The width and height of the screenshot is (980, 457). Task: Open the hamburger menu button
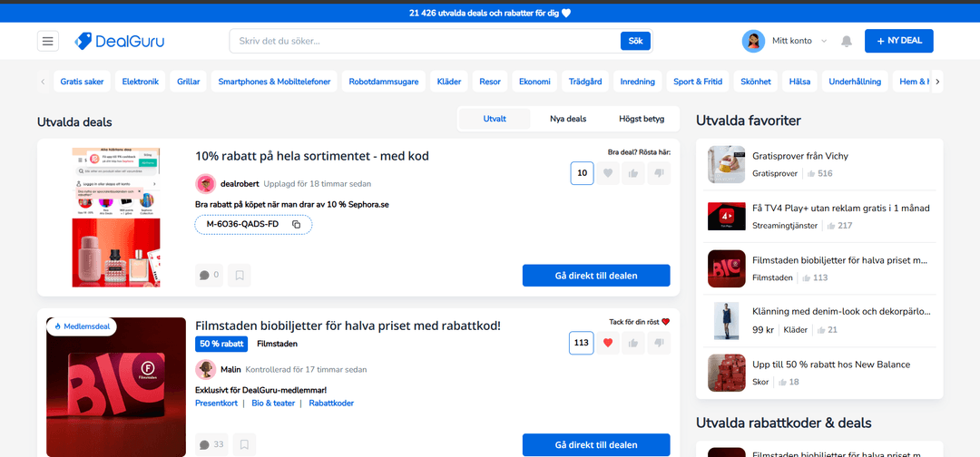(x=48, y=41)
